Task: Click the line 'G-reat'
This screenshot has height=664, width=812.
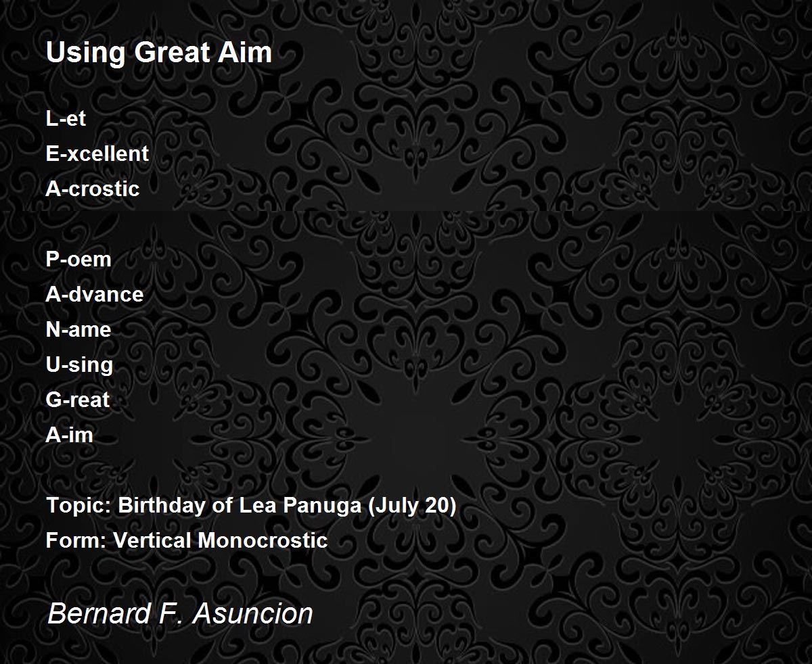Action: [77, 400]
